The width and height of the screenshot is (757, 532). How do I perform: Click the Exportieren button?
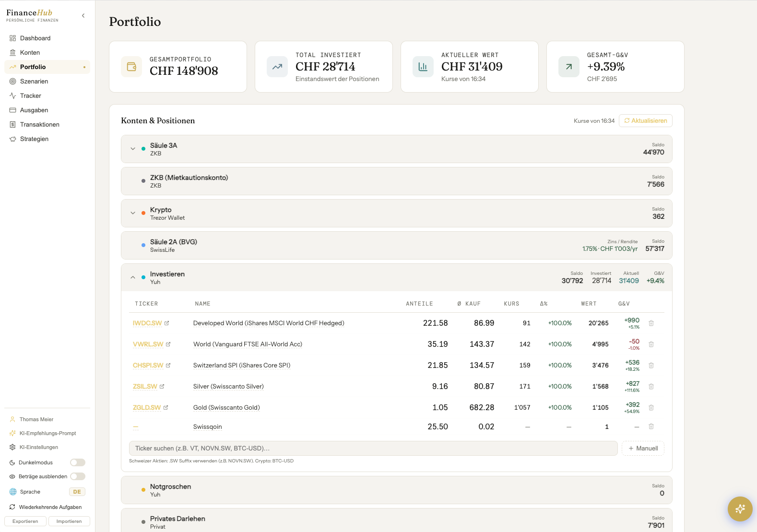pyautogui.click(x=25, y=521)
